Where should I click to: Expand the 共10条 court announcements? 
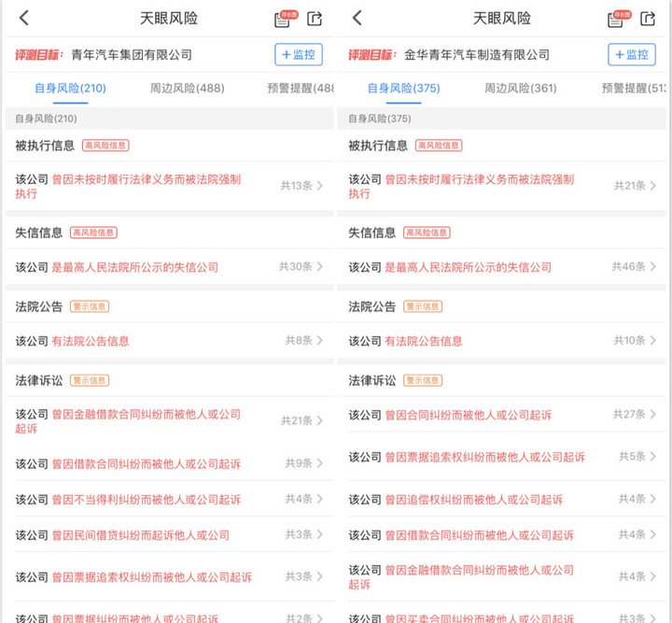[x=635, y=340]
